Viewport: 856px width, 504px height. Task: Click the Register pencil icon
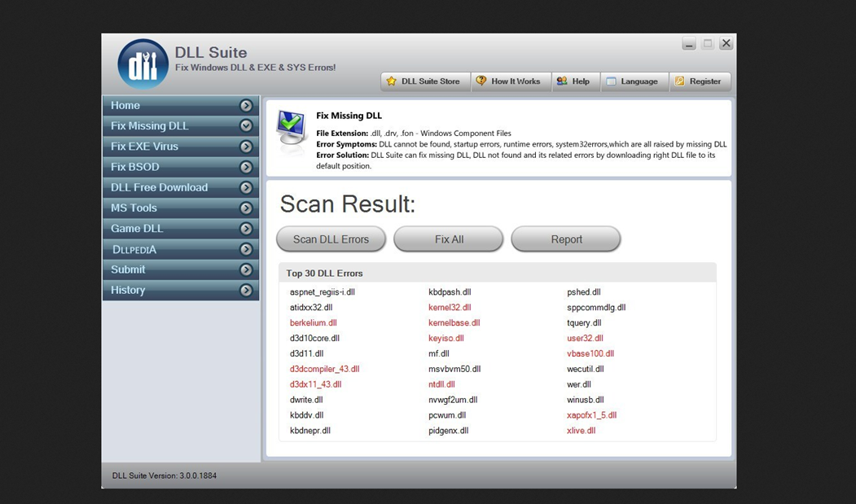(x=679, y=81)
